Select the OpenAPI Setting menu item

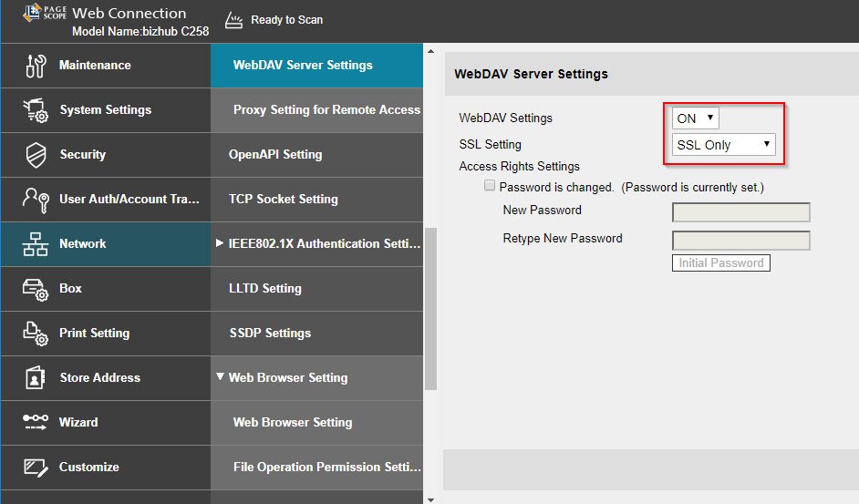coord(274,154)
